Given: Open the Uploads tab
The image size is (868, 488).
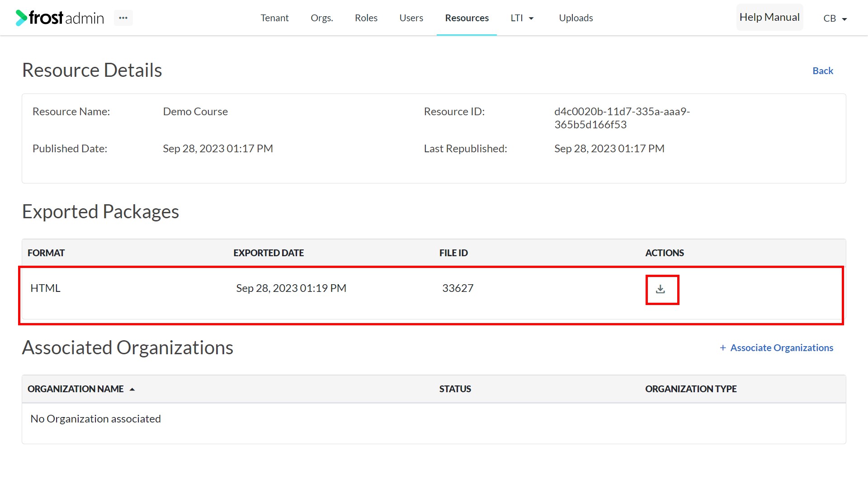Looking at the screenshot, I should (x=576, y=18).
